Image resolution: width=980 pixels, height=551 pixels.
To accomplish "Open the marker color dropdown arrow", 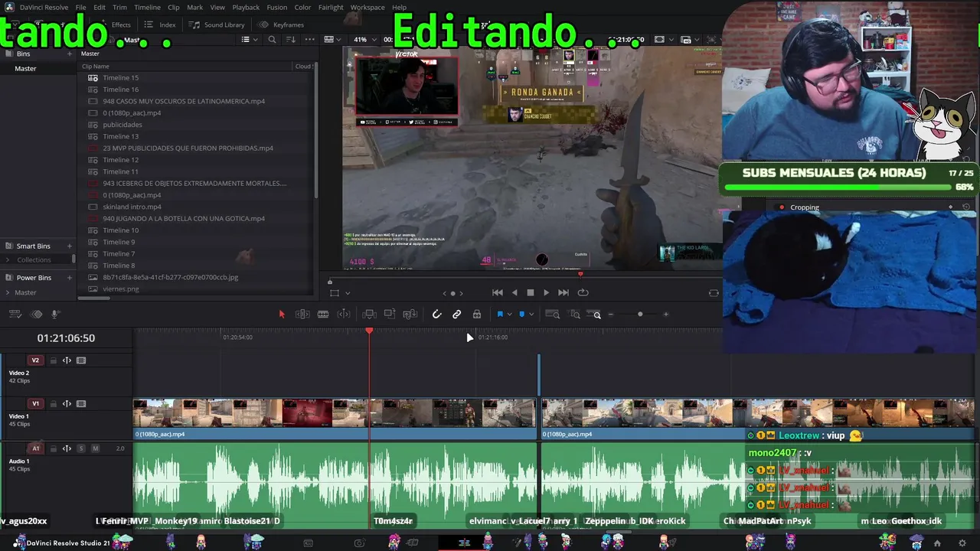I will click(x=531, y=315).
